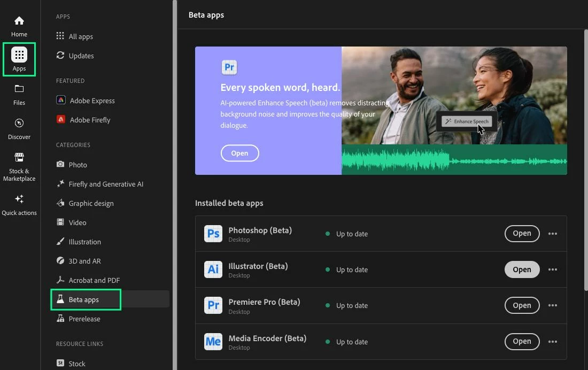
Task: Click the Enhance Speech banner image
Action: pyautogui.click(x=454, y=110)
